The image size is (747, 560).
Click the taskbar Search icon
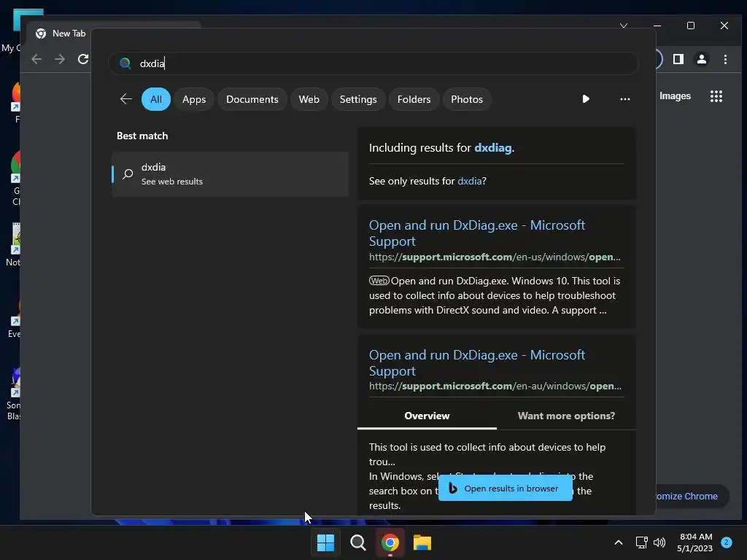coord(357,542)
